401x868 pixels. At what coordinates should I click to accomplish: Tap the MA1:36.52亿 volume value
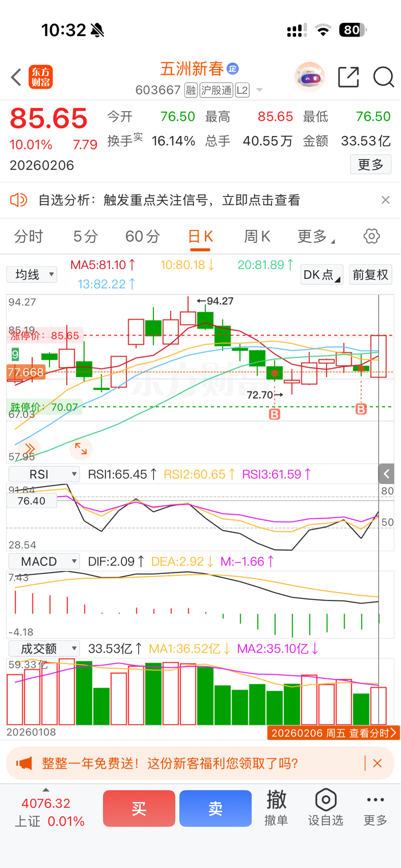(190, 649)
